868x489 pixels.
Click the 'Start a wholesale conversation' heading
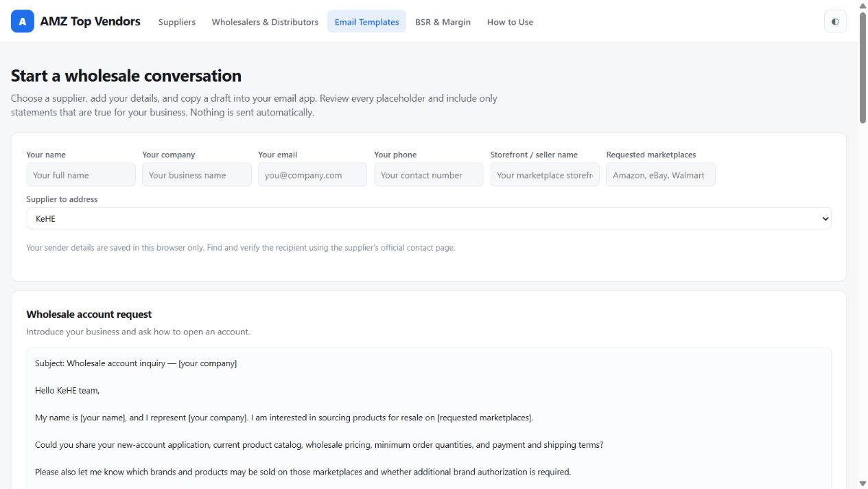pyautogui.click(x=126, y=76)
